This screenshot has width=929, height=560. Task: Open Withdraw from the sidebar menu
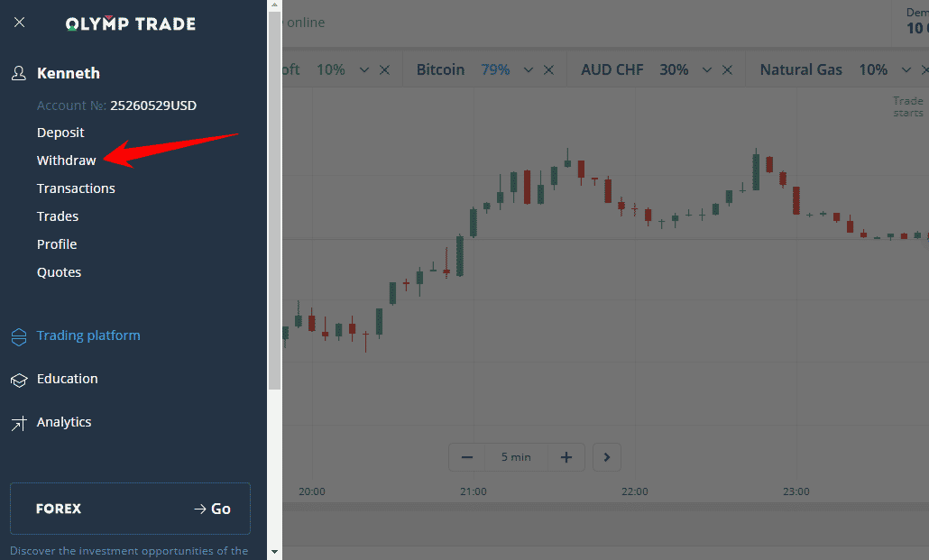point(67,161)
